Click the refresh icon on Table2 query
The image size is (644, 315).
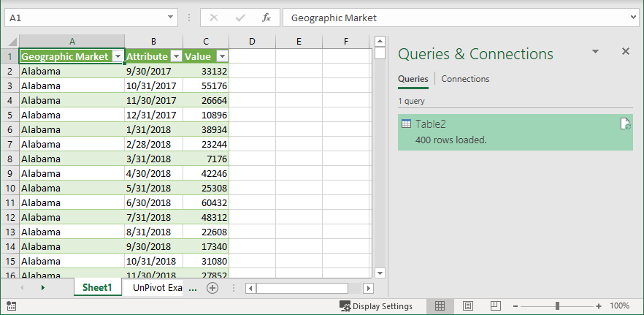(625, 124)
